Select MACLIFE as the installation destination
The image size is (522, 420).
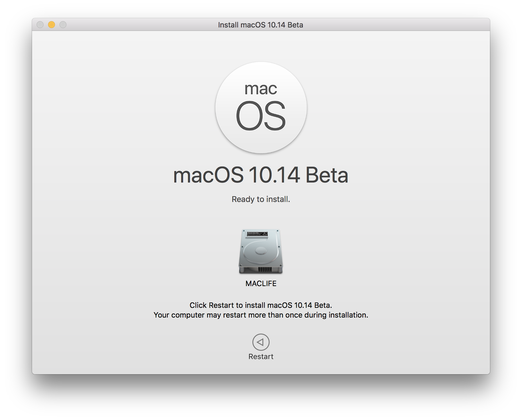(260, 256)
